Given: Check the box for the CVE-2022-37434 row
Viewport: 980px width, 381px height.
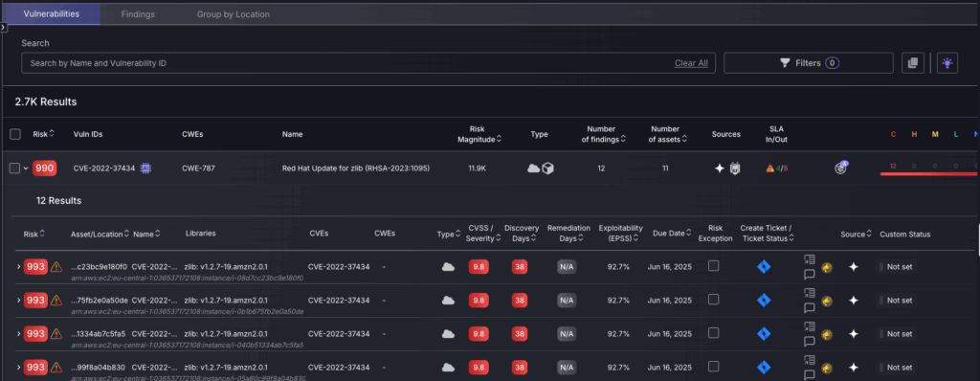Looking at the screenshot, I should 15,168.
